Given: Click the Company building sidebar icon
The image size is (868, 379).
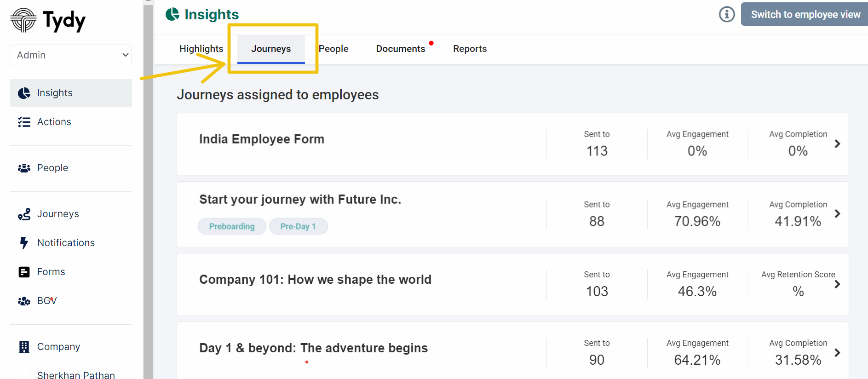Looking at the screenshot, I should pos(24,347).
